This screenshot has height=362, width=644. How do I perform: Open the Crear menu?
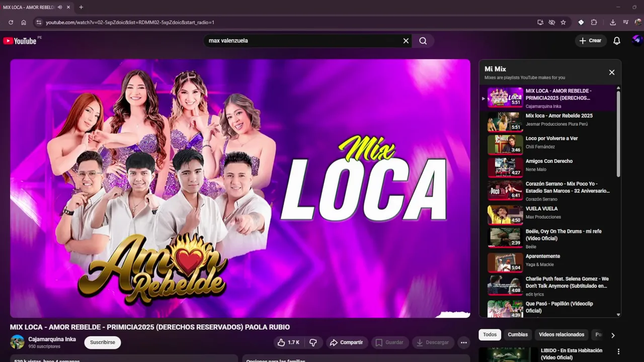(590, 41)
